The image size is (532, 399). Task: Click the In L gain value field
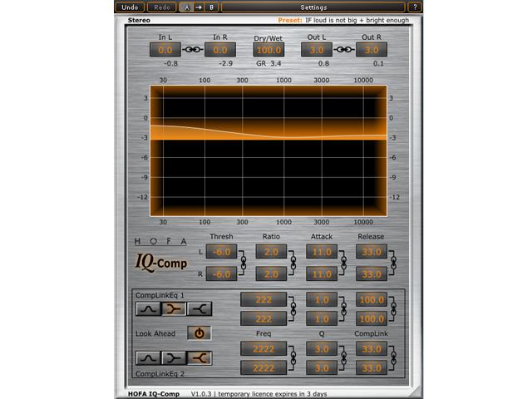click(165, 50)
